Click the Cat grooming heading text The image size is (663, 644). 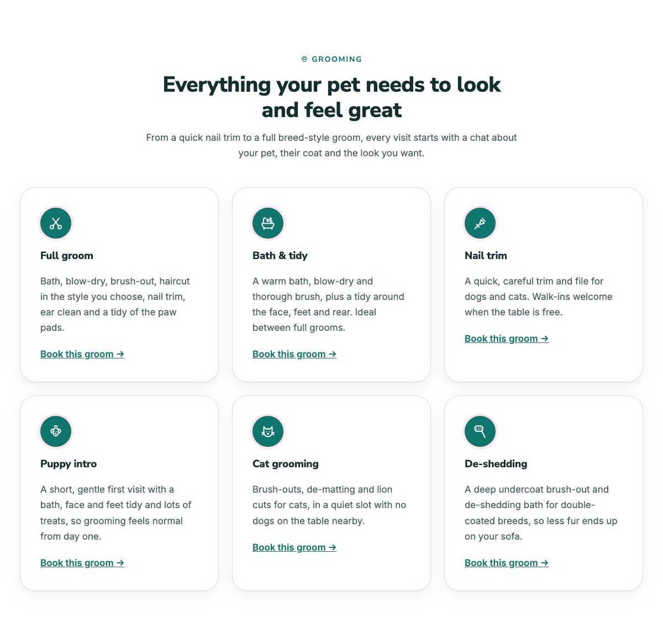286,464
